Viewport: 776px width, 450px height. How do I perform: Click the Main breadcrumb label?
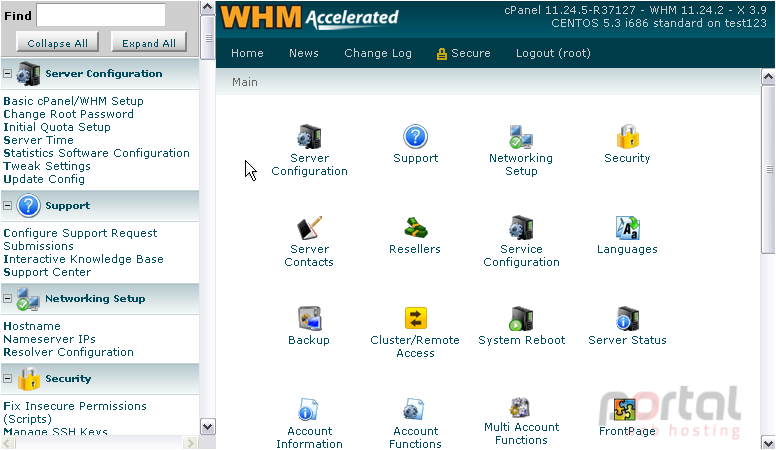click(x=245, y=82)
